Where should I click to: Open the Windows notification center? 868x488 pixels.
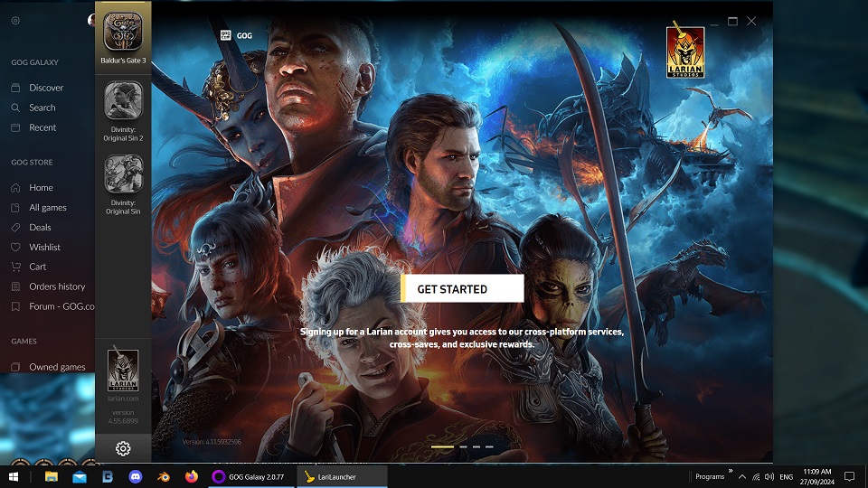849,476
